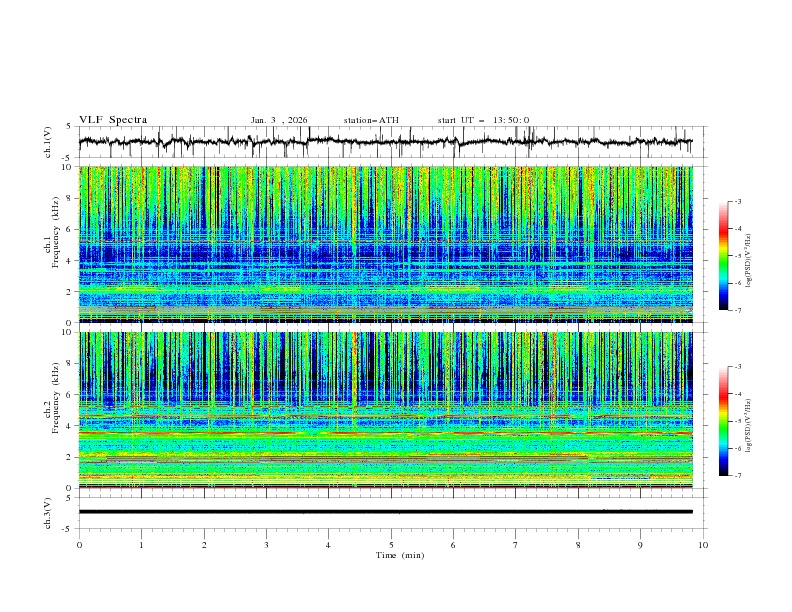Screen dimensions: 792x612
Task: Click the ch.2 spectrogram panel
Action: pos(385,410)
